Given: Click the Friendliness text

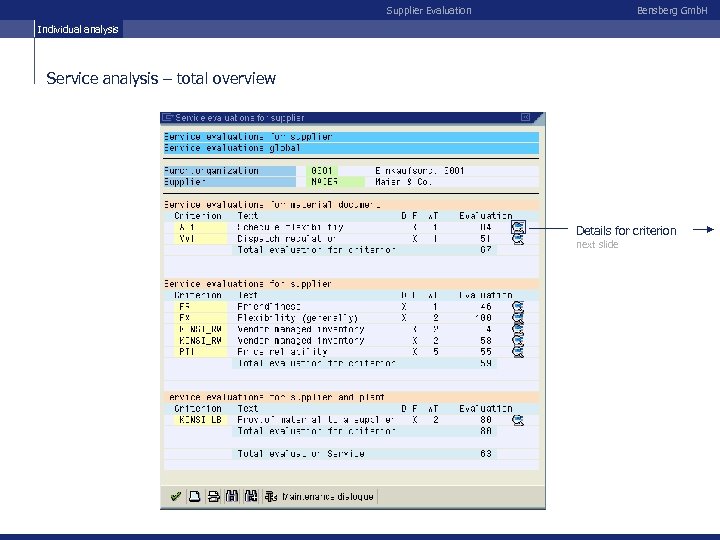Looking at the screenshot, I should (x=269, y=306).
